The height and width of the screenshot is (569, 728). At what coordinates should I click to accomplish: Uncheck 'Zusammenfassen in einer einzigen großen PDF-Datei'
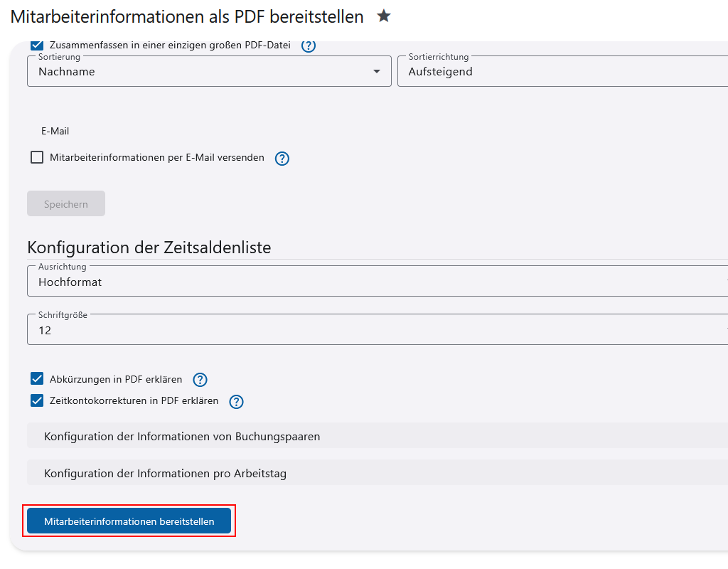[x=36, y=45]
